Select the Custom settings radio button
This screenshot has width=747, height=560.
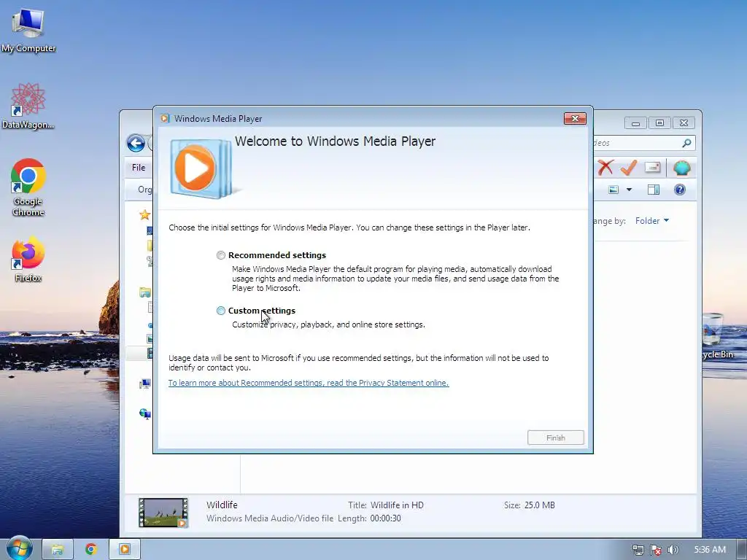(x=220, y=311)
